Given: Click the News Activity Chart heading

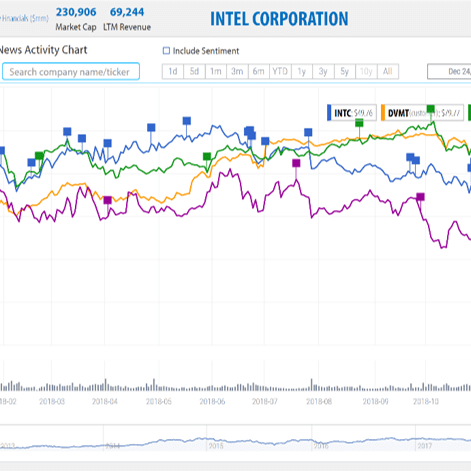Looking at the screenshot, I should (x=43, y=50).
